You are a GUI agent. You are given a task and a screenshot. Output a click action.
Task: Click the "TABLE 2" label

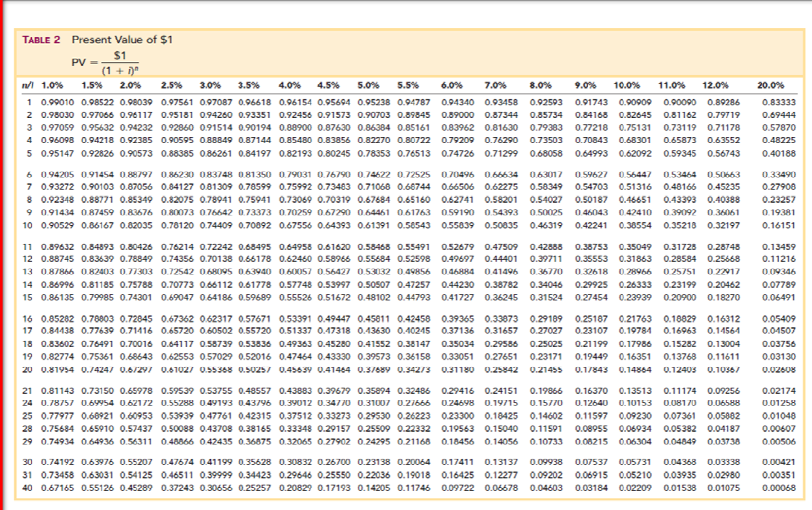(x=41, y=40)
